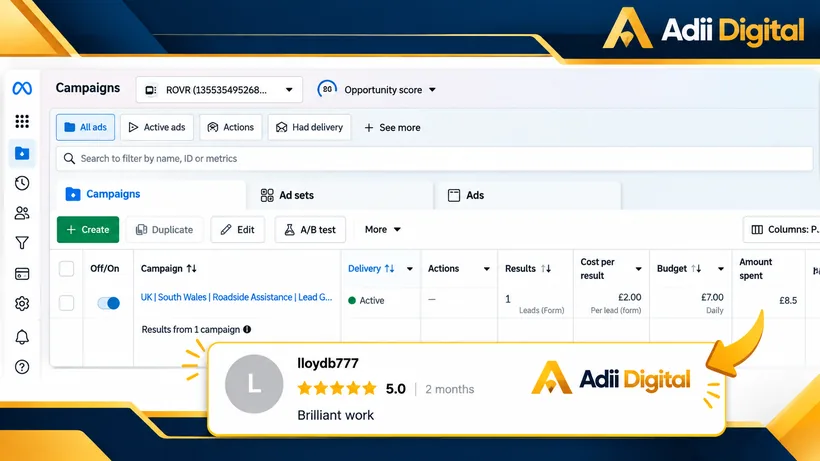Check the select-all campaigns checkbox

point(66,269)
